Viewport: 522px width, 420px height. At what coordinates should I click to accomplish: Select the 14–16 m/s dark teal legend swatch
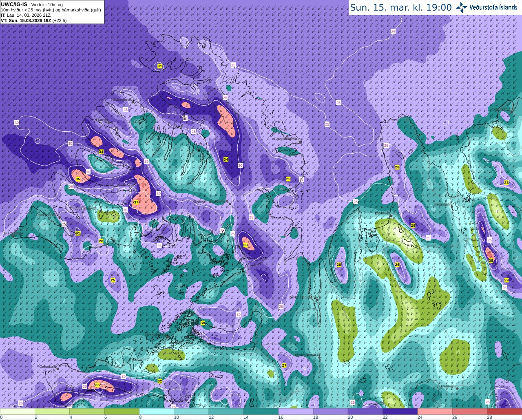coord(261,411)
